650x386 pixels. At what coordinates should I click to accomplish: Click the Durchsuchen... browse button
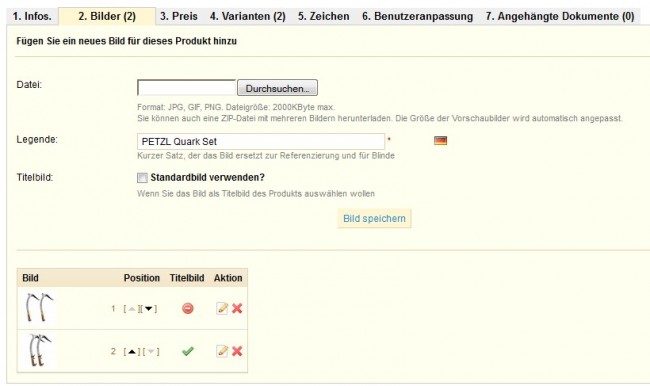(x=277, y=88)
